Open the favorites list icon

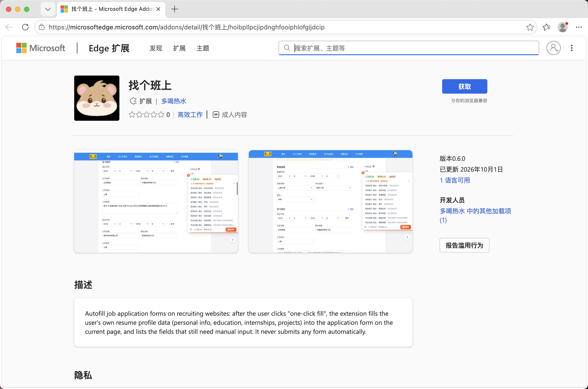(546, 27)
